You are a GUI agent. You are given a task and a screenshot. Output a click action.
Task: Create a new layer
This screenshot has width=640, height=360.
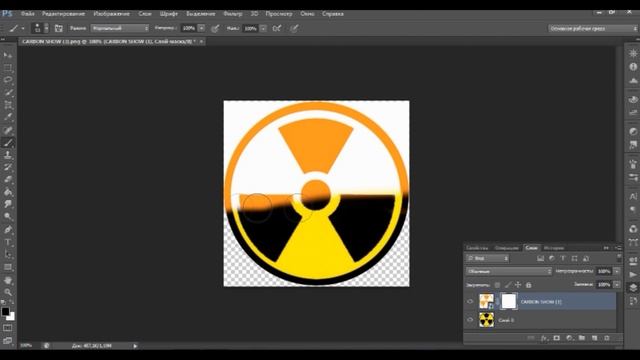tap(594, 338)
